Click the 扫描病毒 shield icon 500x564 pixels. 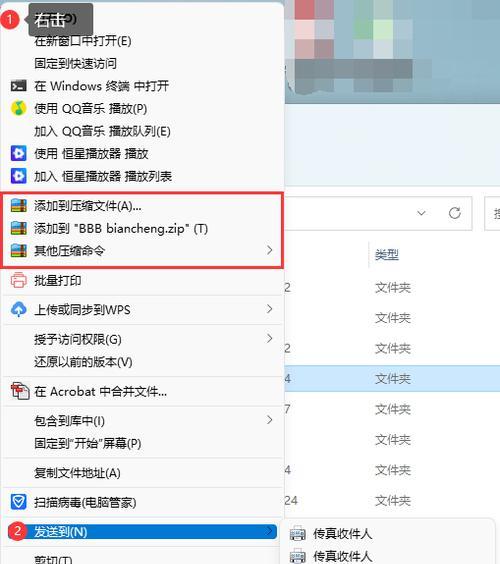[x=18, y=502]
